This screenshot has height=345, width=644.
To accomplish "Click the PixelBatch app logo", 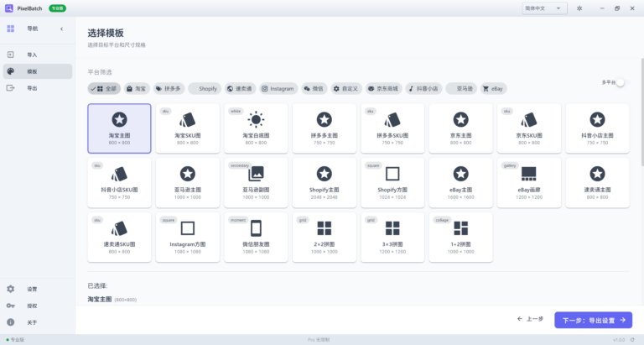I will (8, 8).
